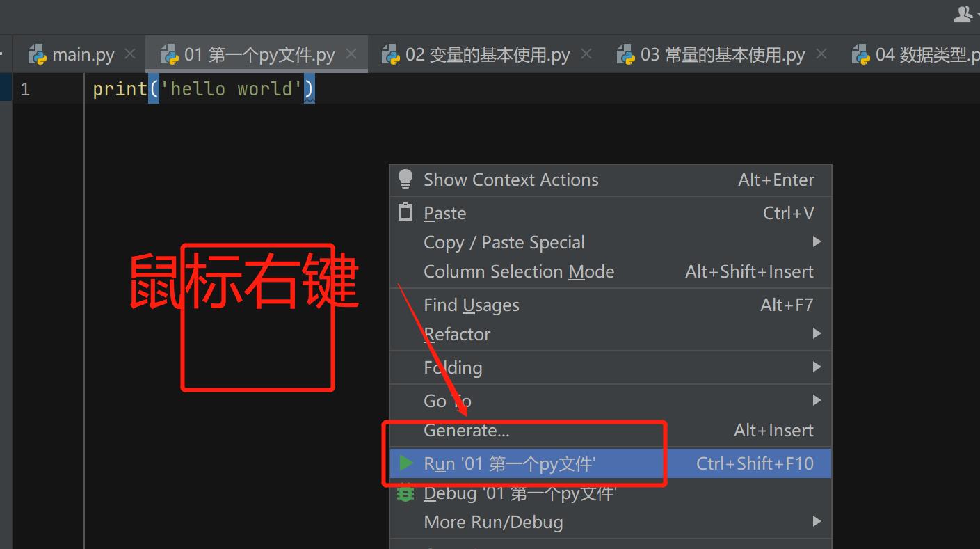Screen dimensions: 980x549
Task: Choose Paste from the context menu
Action: coord(610,213)
